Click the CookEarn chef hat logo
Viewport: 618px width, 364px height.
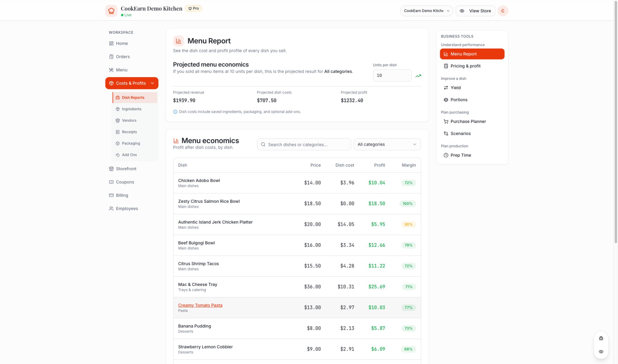click(x=111, y=11)
